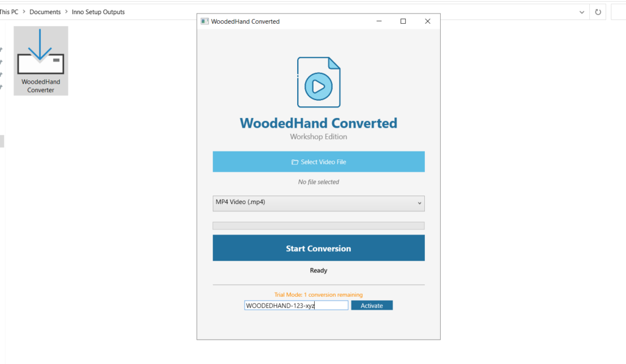Click Activate to apply the license key
The width and height of the screenshot is (626, 364).
tap(372, 305)
